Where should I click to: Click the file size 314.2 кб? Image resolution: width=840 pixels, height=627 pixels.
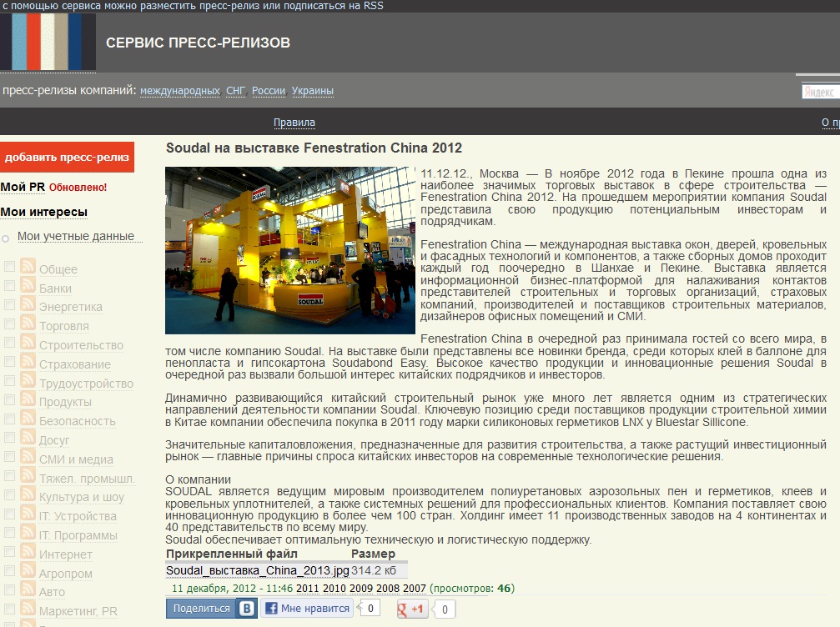click(x=374, y=571)
